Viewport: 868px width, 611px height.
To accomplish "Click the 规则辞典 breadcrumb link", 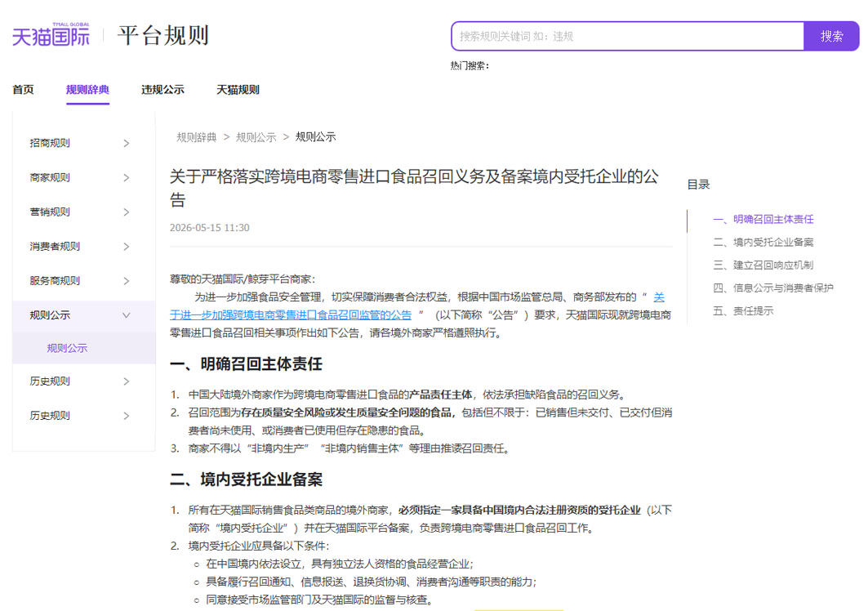I will (197, 137).
